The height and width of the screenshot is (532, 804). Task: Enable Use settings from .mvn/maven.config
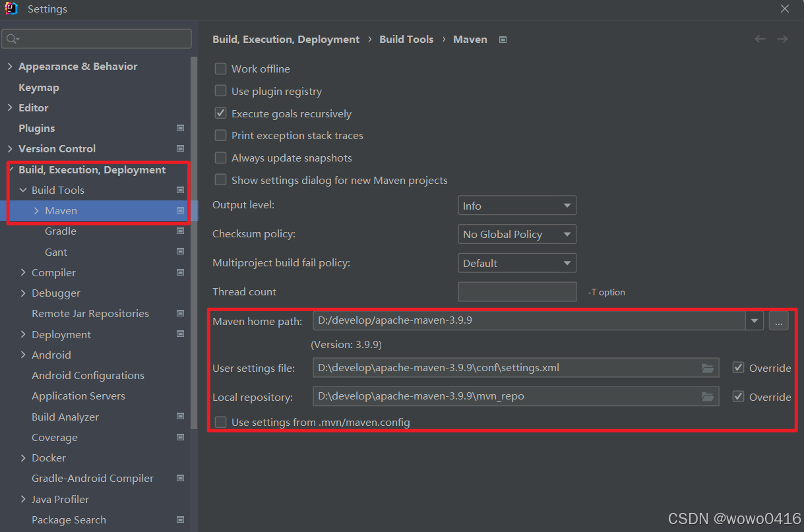point(220,422)
